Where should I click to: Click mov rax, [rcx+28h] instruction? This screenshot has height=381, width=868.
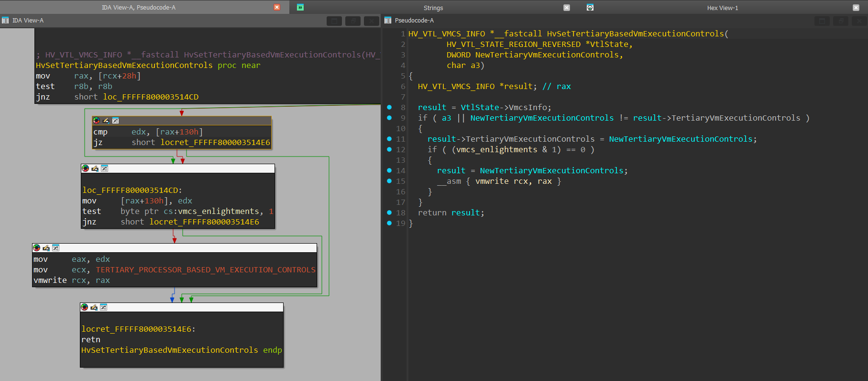[88, 76]
